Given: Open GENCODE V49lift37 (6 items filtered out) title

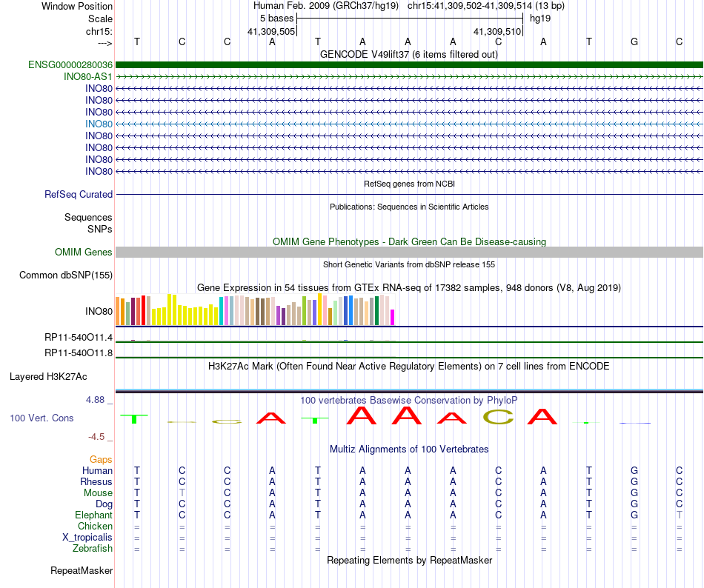Looking at the screenshot, I should (x=409, y=54).
